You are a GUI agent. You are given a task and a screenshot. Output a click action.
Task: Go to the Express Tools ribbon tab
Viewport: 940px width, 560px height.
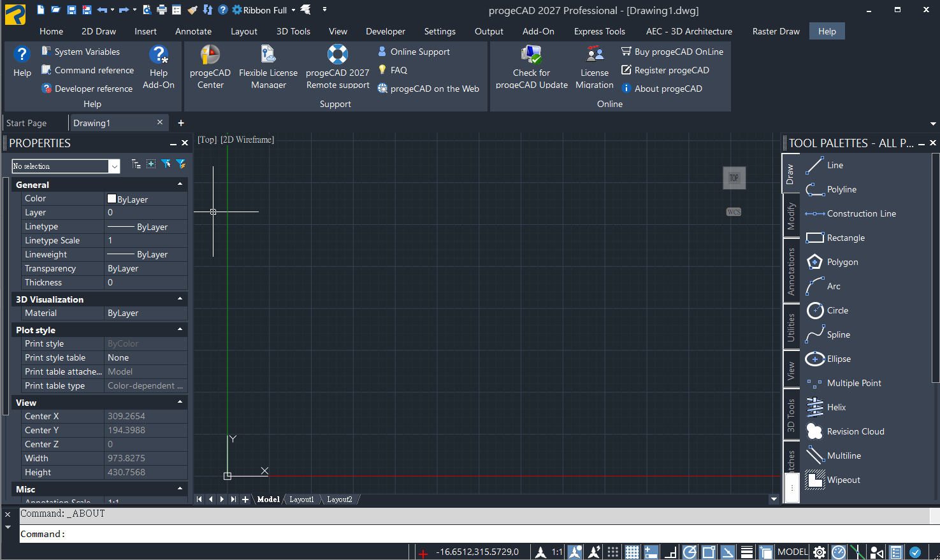[600, 31]
